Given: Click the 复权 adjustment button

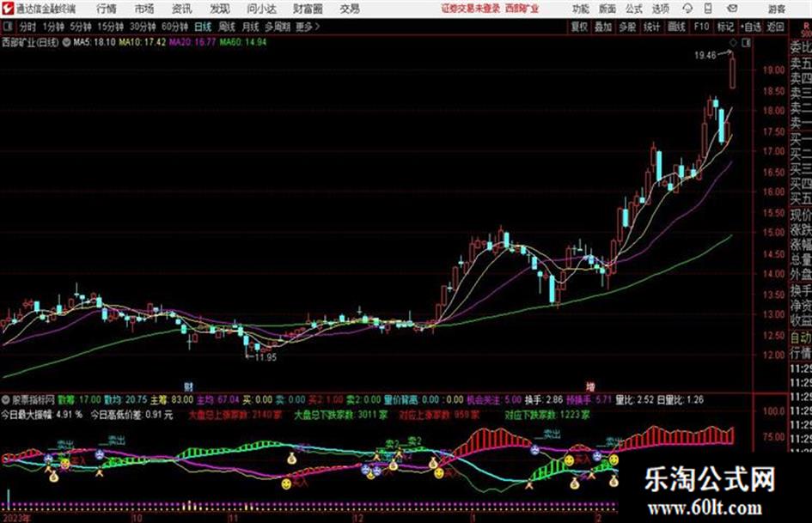Looking at the screenshot, I should point(579,27).
